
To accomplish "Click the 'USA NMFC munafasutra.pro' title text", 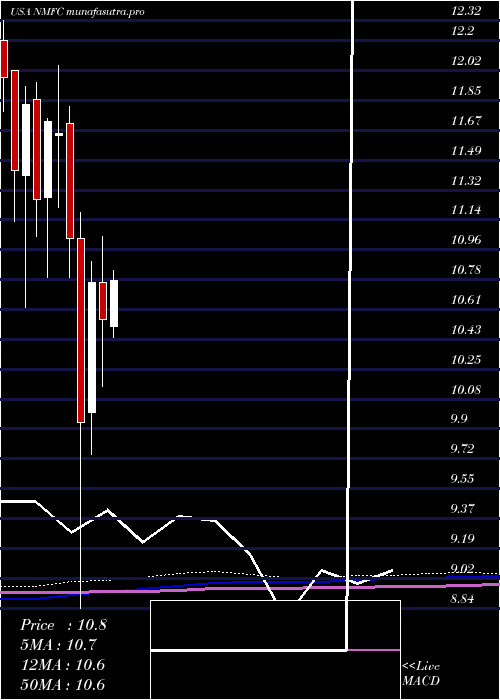I will pyautogui.click(x=77, y=12).
